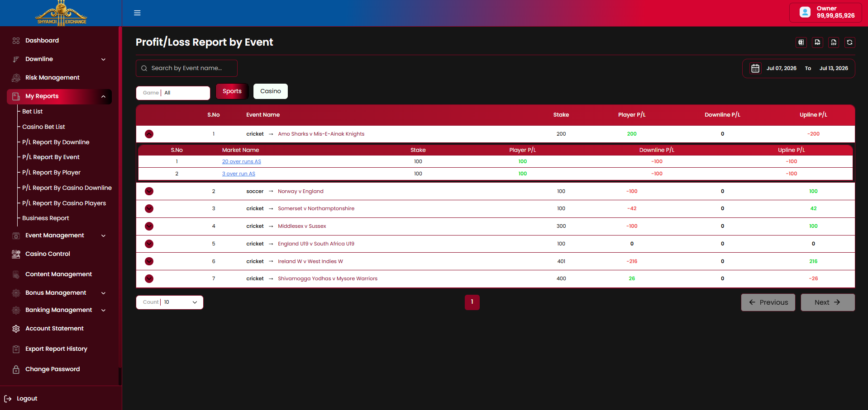Select the 401 stake cell for Ireland W
Screen dimensions: 868x410
[561, 261]
